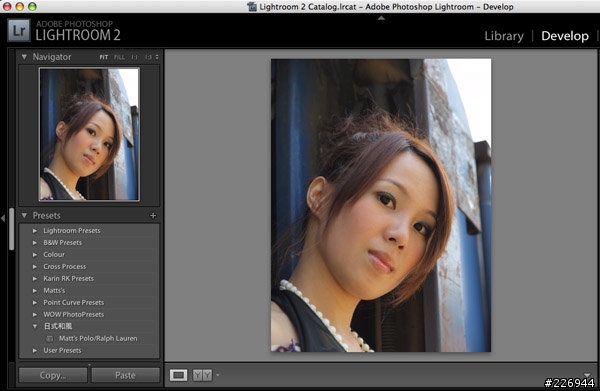The height and width of the screenshot is (391, 600).
Task: Click the Copy... settings button
Action: [x=53, y=375]
